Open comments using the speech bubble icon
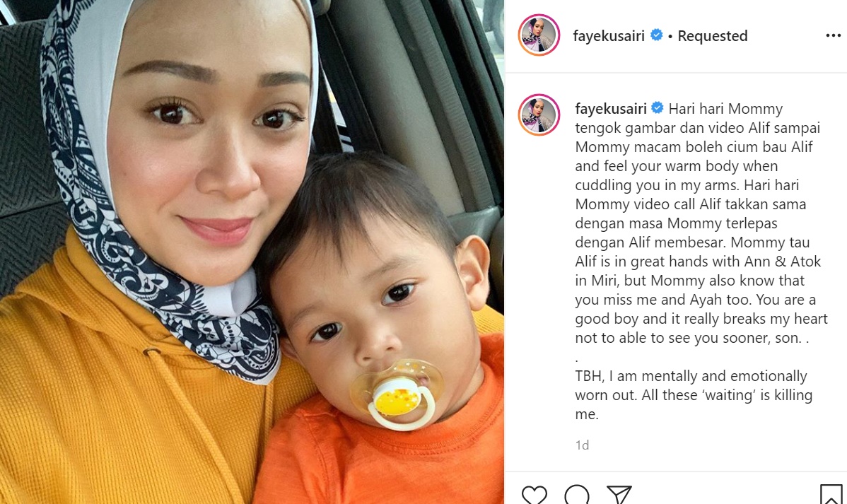This screenshot has width=847, height=504. click(x=576, y=494)
